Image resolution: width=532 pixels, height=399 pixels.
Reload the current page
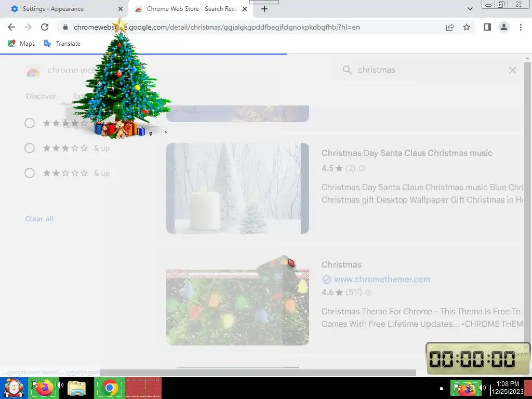tap(45, 27)
